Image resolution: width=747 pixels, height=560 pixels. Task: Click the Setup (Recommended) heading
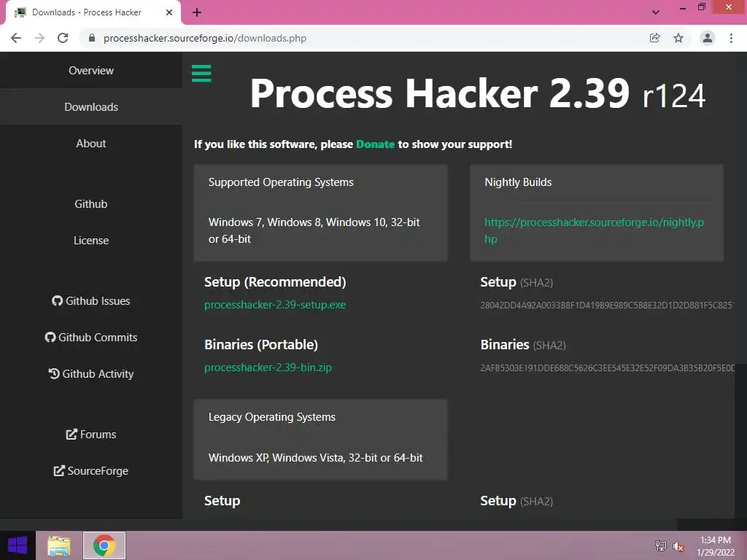(275, 282)
